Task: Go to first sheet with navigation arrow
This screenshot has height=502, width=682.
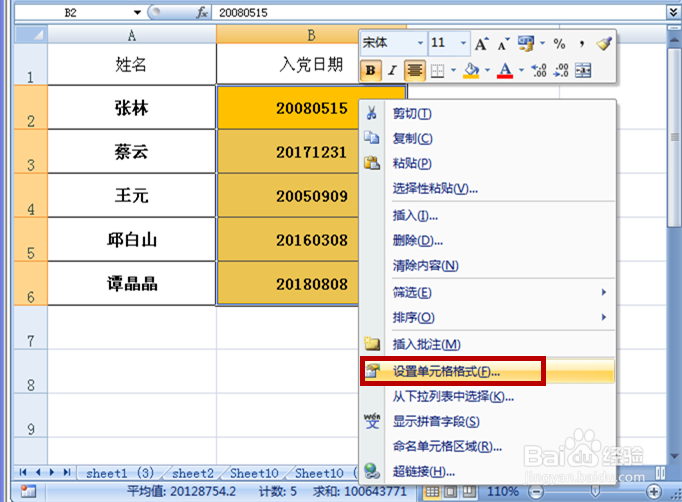Action: (x=23, y=472)
